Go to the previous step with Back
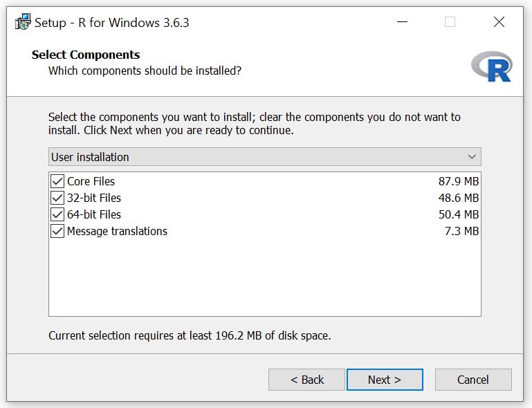The width and height of the screenshot is (532, 408). [x=306, y=380]
